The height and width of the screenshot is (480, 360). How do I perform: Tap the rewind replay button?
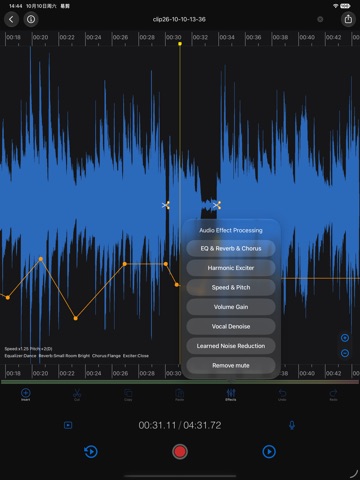point(91,452)
